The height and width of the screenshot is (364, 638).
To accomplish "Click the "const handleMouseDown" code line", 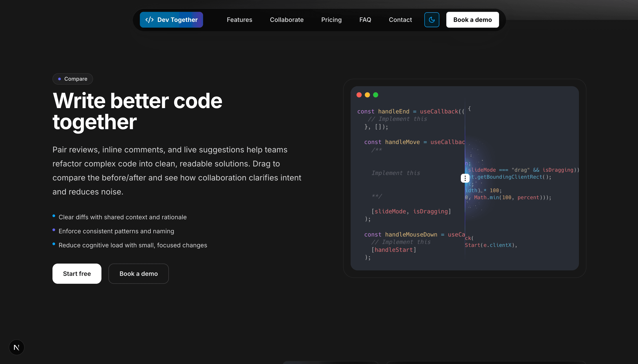I will (x=414, y=234).
